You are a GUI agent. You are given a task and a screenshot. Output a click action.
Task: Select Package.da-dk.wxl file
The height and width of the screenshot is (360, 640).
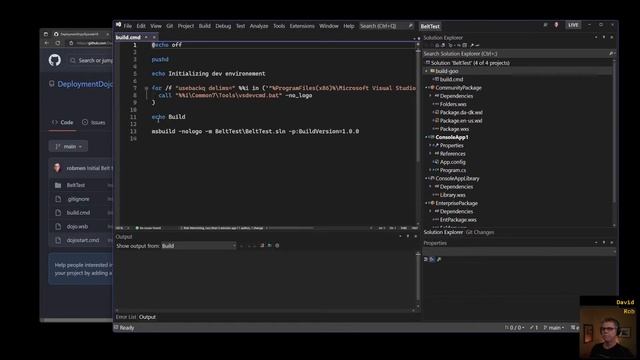[461, 112]
